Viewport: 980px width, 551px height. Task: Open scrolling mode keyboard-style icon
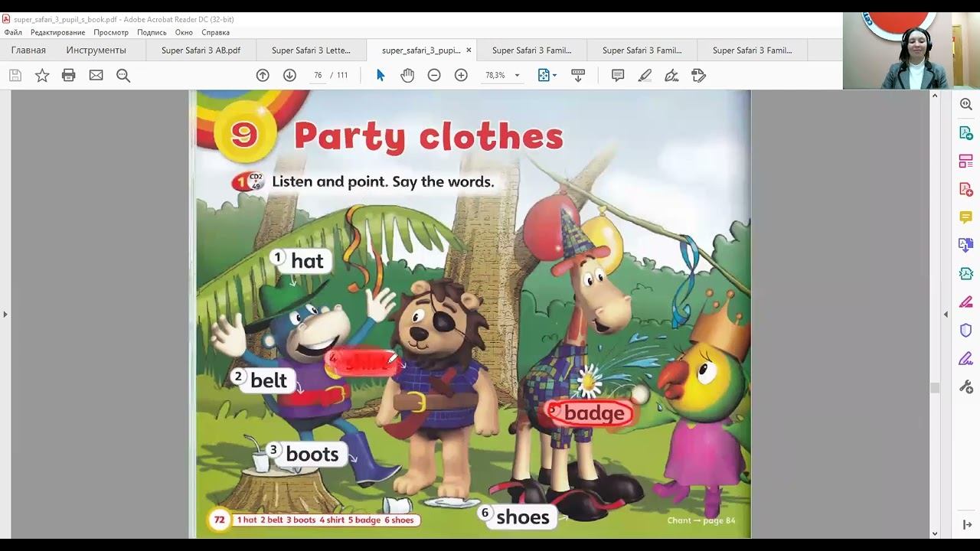pos(578,75)
